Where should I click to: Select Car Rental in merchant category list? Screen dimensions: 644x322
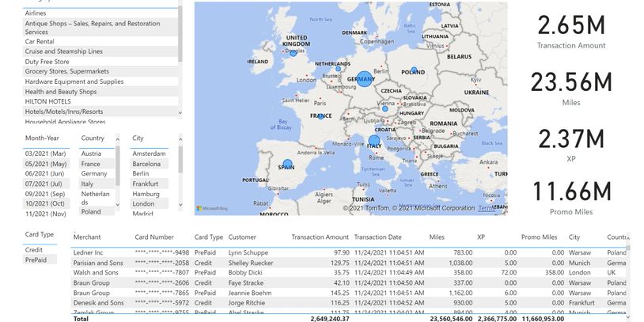pos(40,41)
